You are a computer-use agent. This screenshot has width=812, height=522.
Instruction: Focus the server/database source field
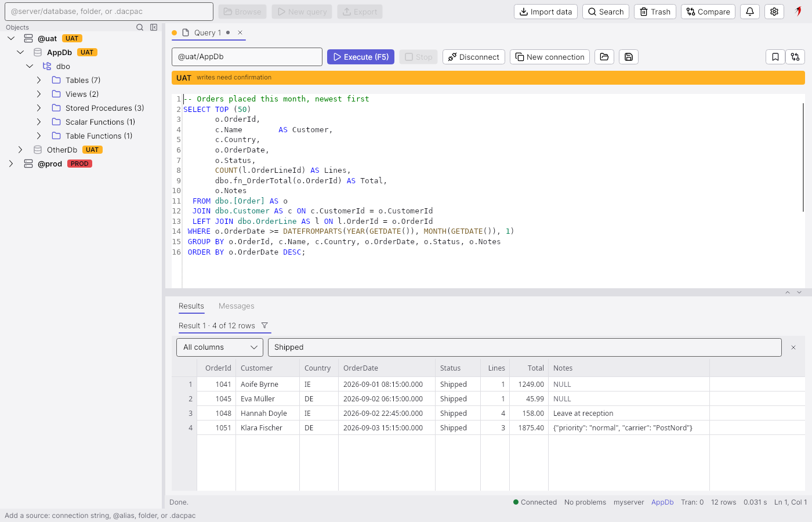(109, 12)
